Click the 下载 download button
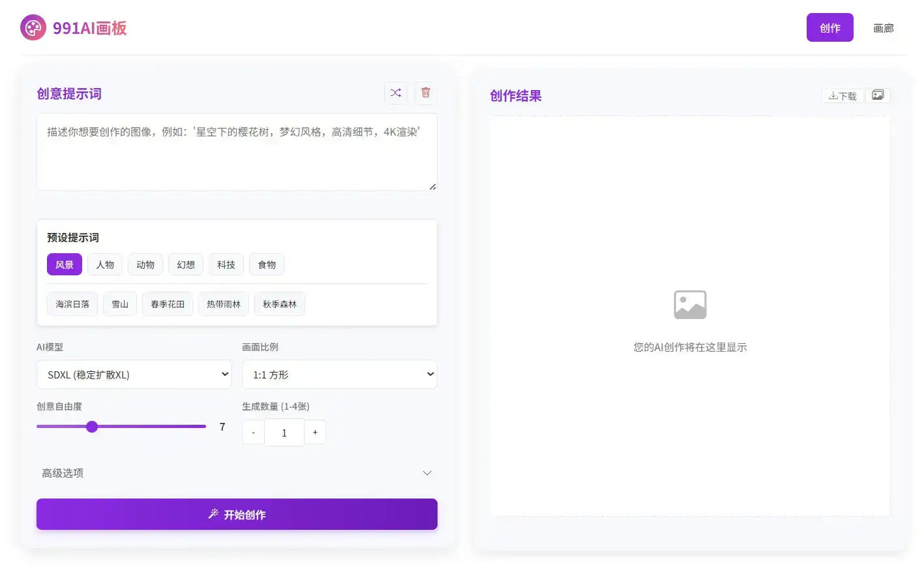The height and width of the screenshot is (569, 924). (x=842, y=96)
